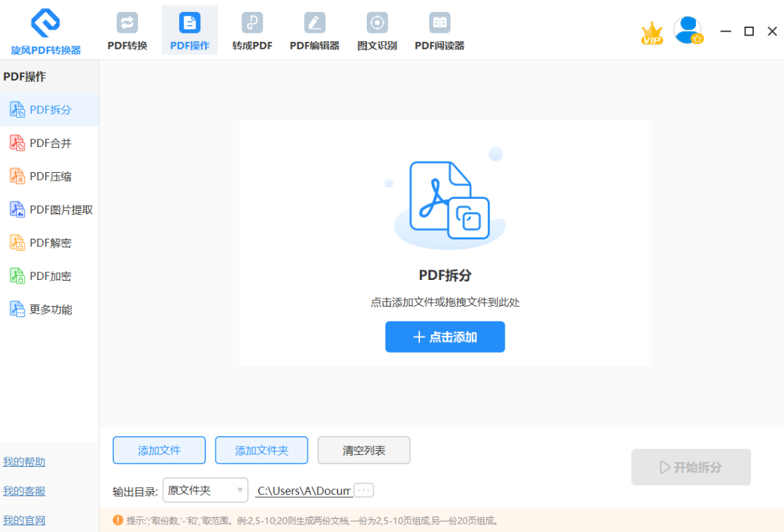Open the user account avatar

(x=687, y=30)
